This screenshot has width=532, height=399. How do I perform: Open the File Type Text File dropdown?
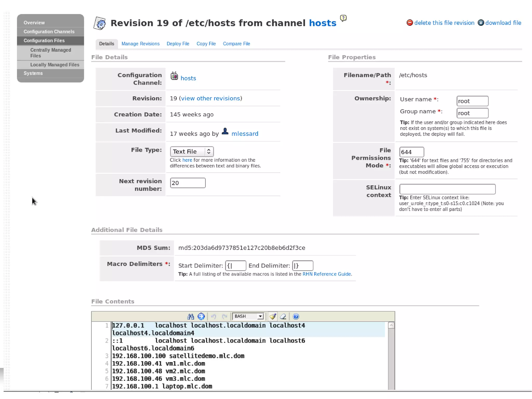(192, 152)
